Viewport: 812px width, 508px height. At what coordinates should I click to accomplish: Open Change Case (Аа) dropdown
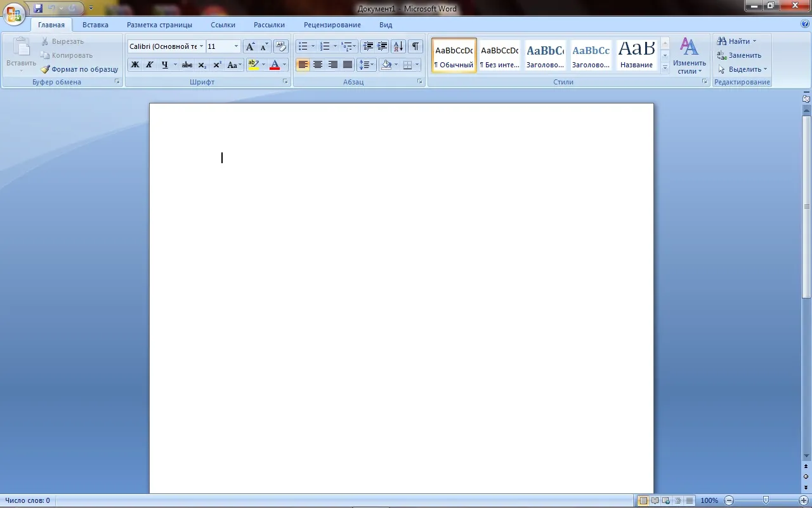point(235,65)
